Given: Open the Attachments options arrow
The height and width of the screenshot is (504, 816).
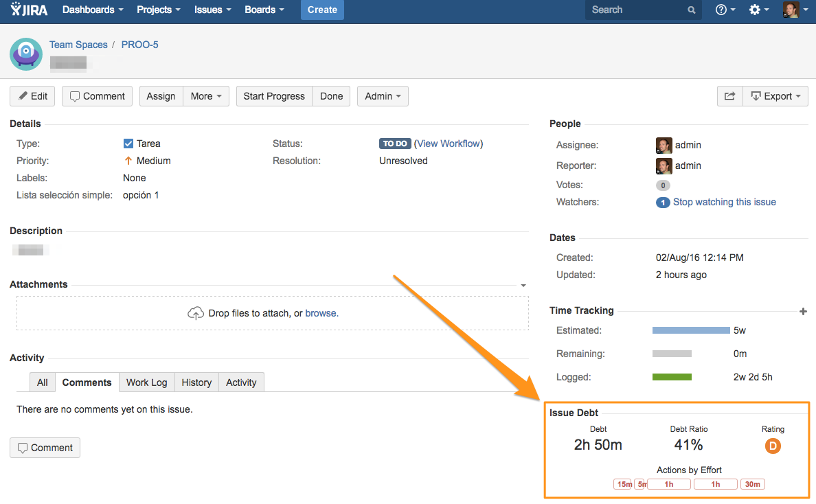Looking at the screenshot, I should point(523,285).
